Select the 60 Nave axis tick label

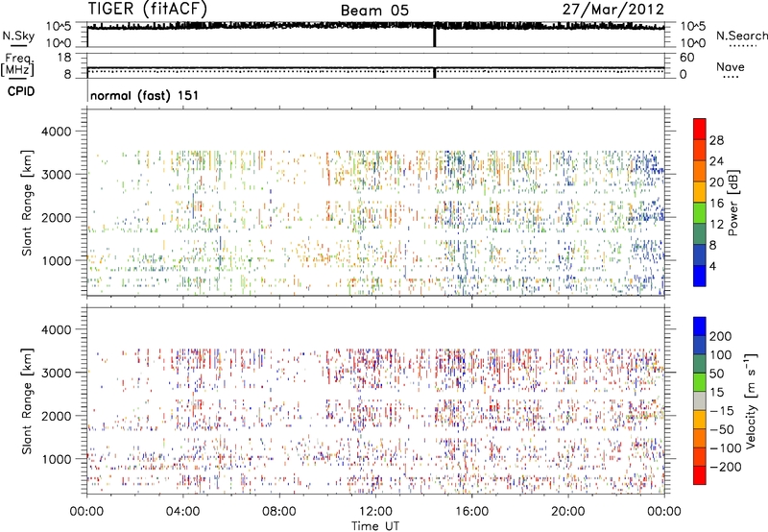[686, 58]
